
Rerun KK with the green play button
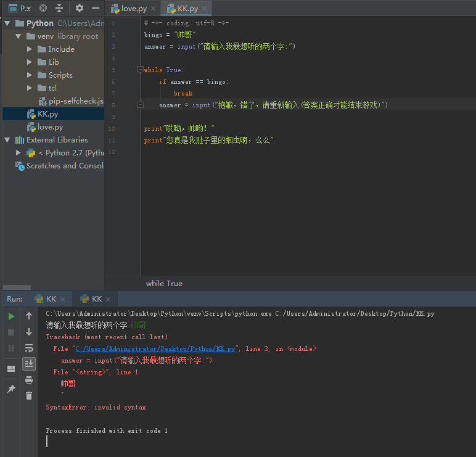tap(11, 316)
